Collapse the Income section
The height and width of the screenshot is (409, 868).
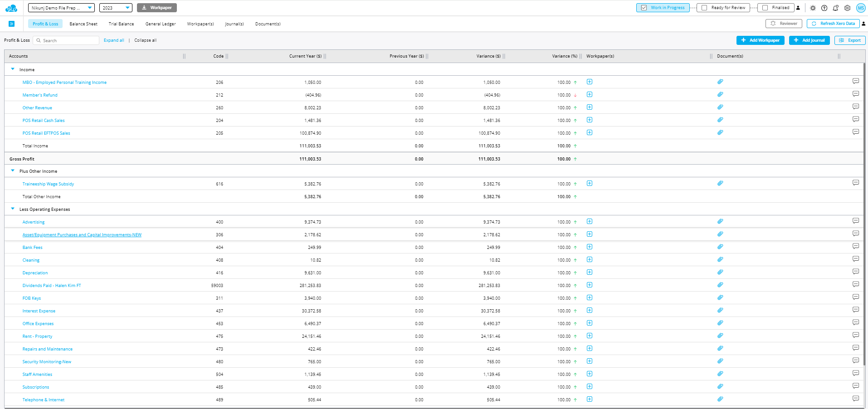coord(13,69)
